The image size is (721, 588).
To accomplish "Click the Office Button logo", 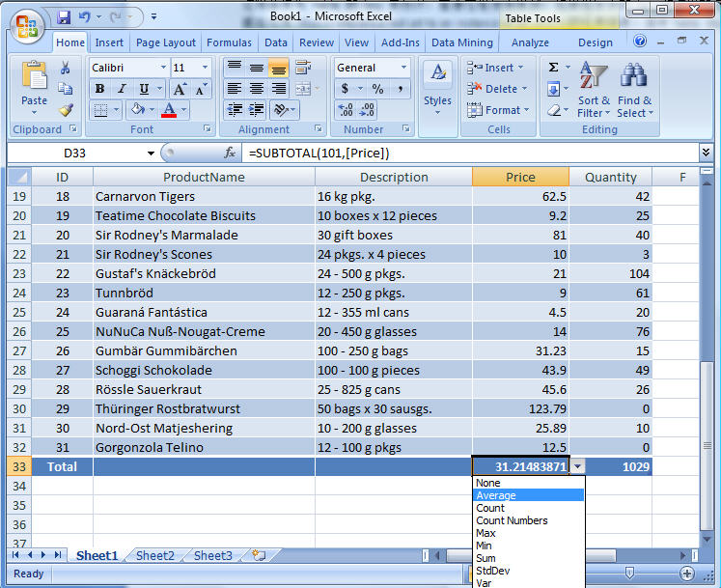I will coord(27,26).
